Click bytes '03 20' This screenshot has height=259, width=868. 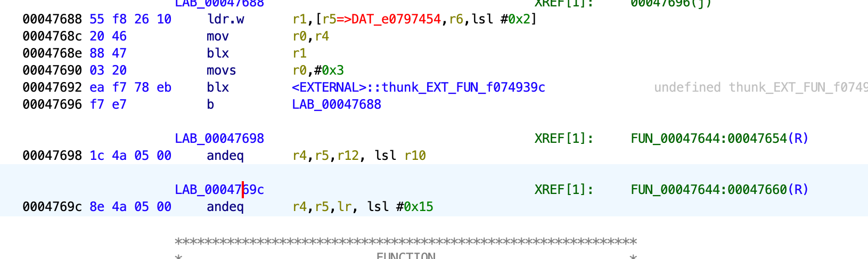[x=108, y=70]
